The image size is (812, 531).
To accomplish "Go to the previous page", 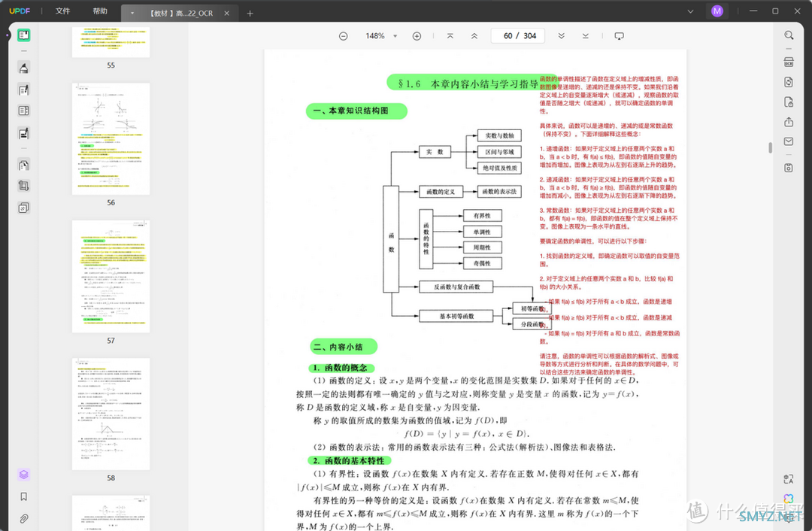I will [x=474, y=36].
